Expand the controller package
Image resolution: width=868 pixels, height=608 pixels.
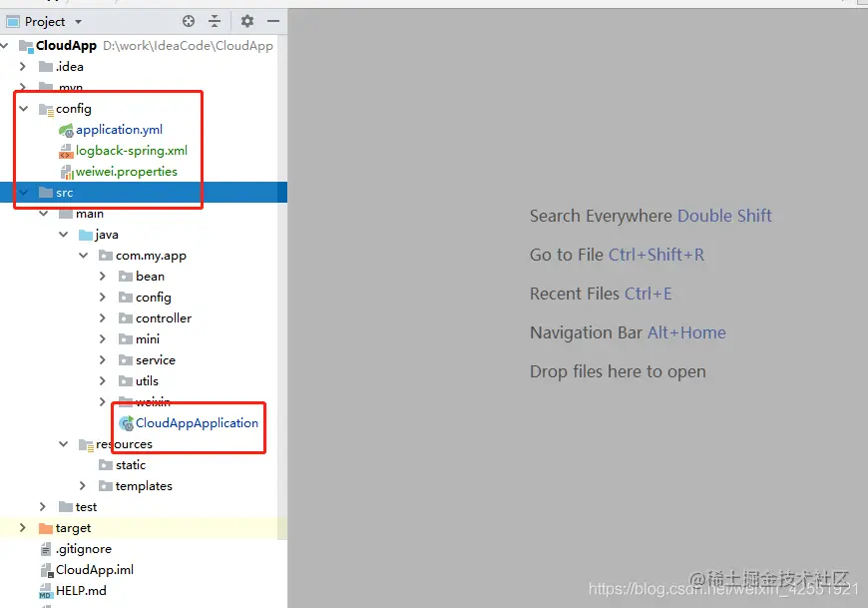click(x=103, y=317)
